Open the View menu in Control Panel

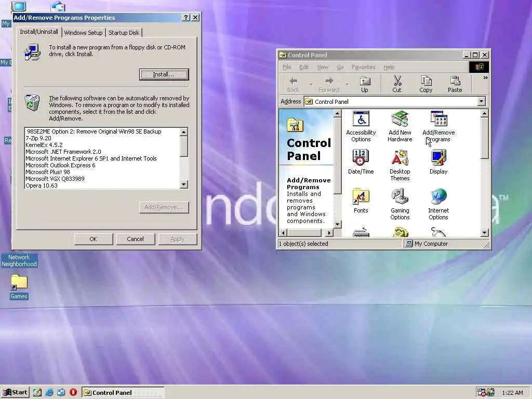(323, 67)
